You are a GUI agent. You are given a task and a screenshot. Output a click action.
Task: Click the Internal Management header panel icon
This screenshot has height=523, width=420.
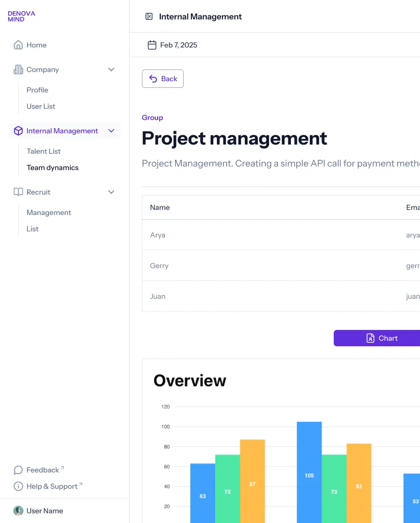coord(149,16)
